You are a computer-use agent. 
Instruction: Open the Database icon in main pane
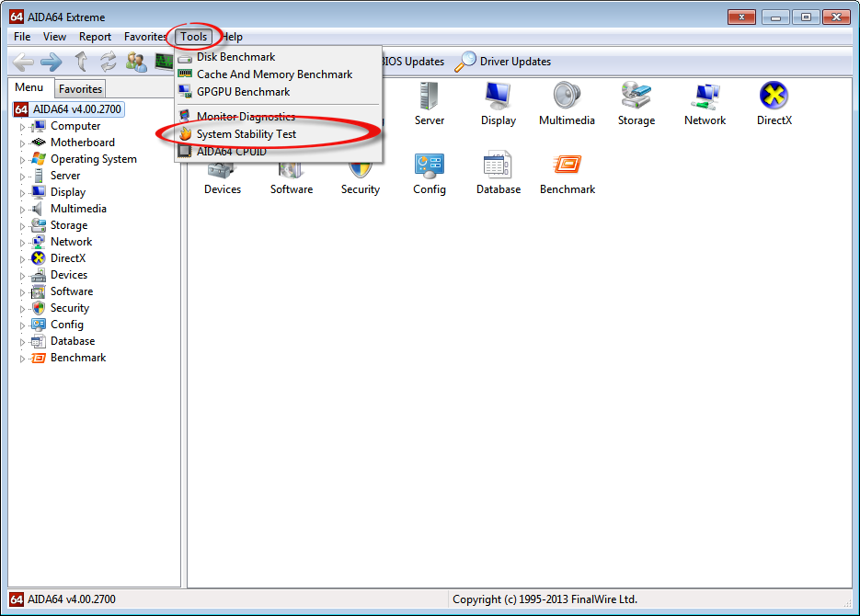[498, 173]
